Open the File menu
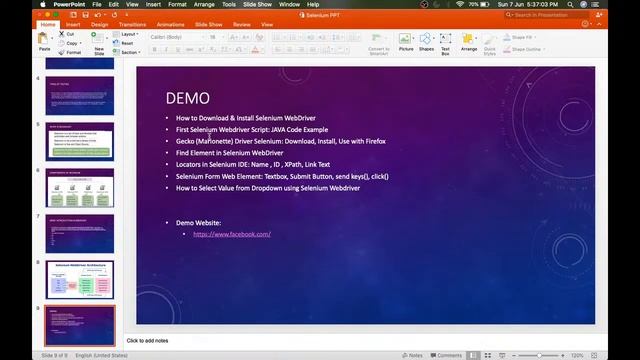The image size is (640, 360). click(97, 4)
